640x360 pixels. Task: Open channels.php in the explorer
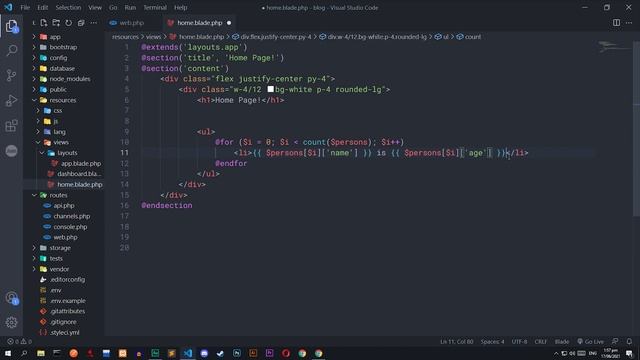point(71,216)
